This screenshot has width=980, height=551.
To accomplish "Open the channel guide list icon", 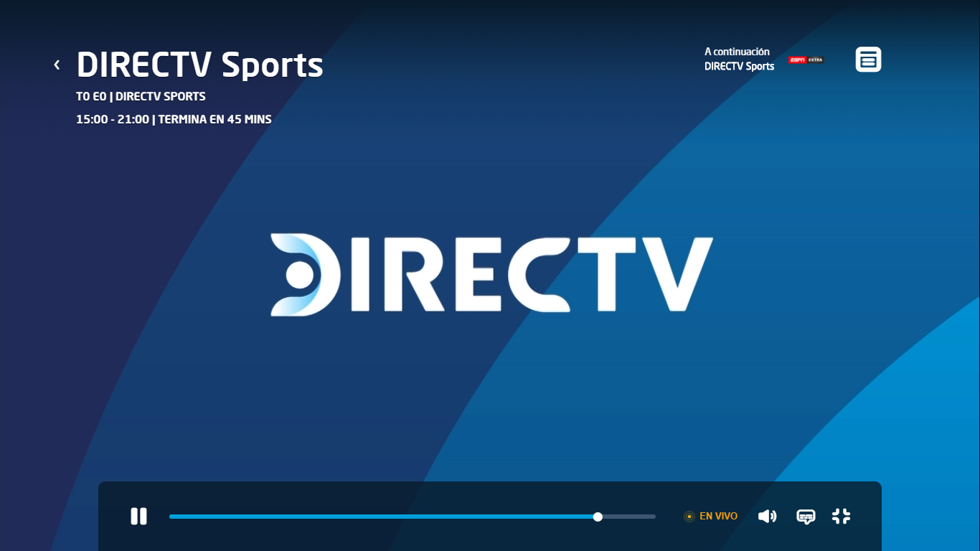I will click(868, 60).
